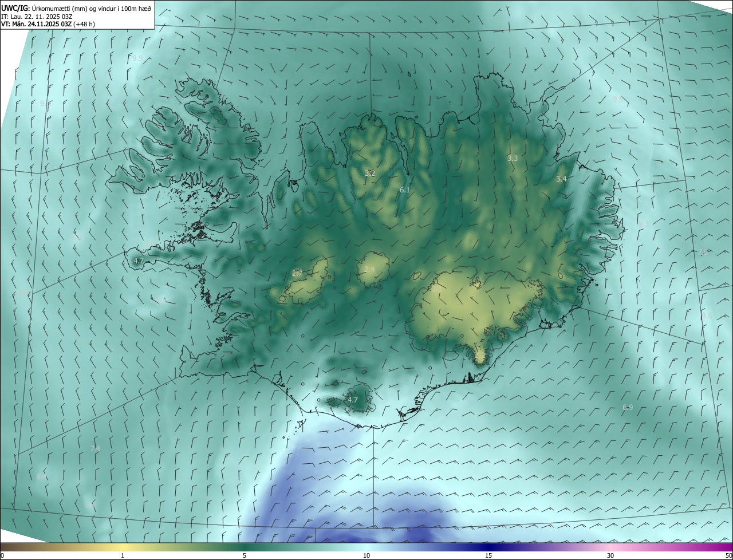This screenshot has width=733, height=560.
Task: Select the 4.7 value on Snæfellsnes peninsula
Action: point(139,261)
